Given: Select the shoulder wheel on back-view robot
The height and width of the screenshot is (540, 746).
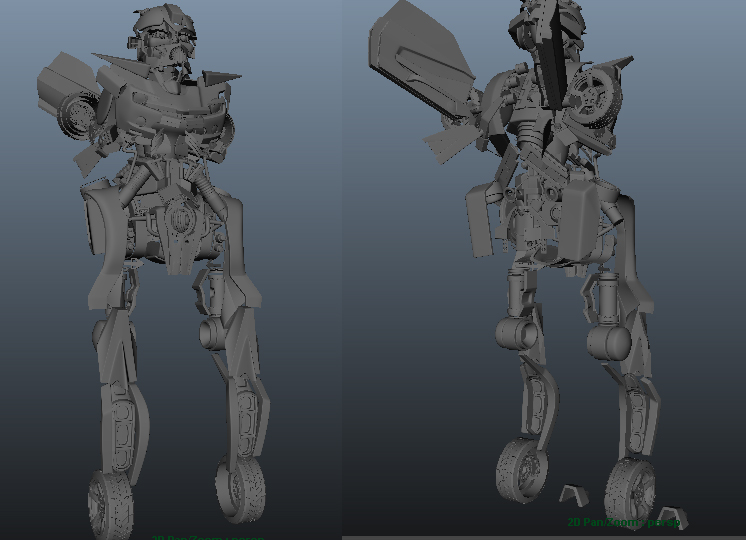Looking at the screenshot, I should tap(595, 98).
